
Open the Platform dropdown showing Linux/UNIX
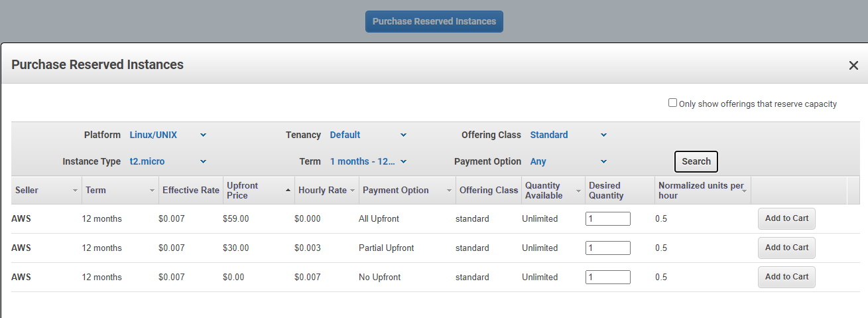coord(168,135)
